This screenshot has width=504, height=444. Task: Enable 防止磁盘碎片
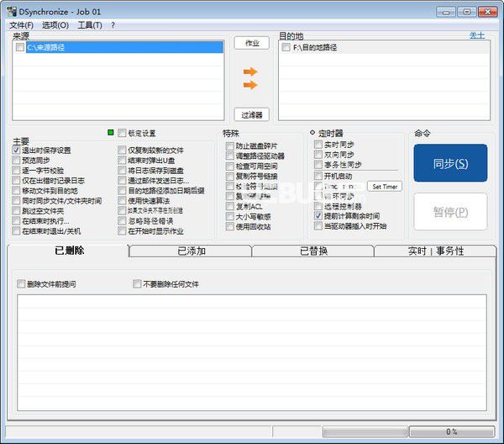[x=230, y=145]
